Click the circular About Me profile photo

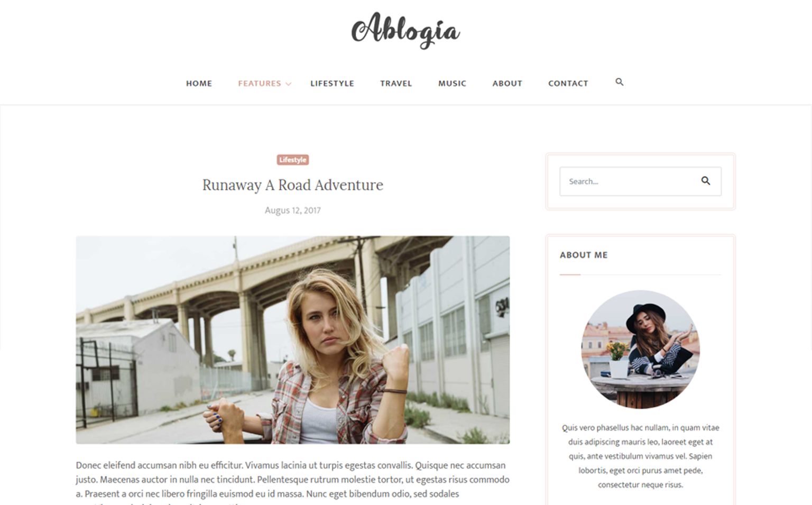click(x=640, y=349)
